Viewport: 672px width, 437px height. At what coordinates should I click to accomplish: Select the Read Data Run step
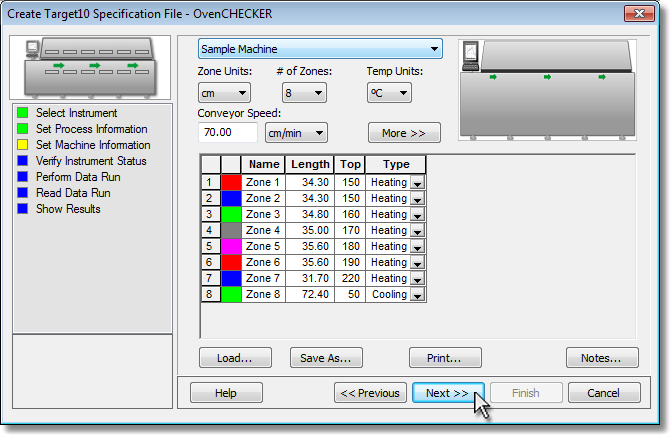click(x=73, y=193)
